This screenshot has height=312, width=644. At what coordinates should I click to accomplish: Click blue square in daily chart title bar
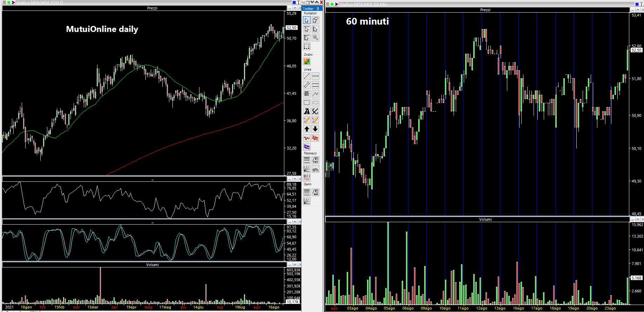(x=294, y=2)
